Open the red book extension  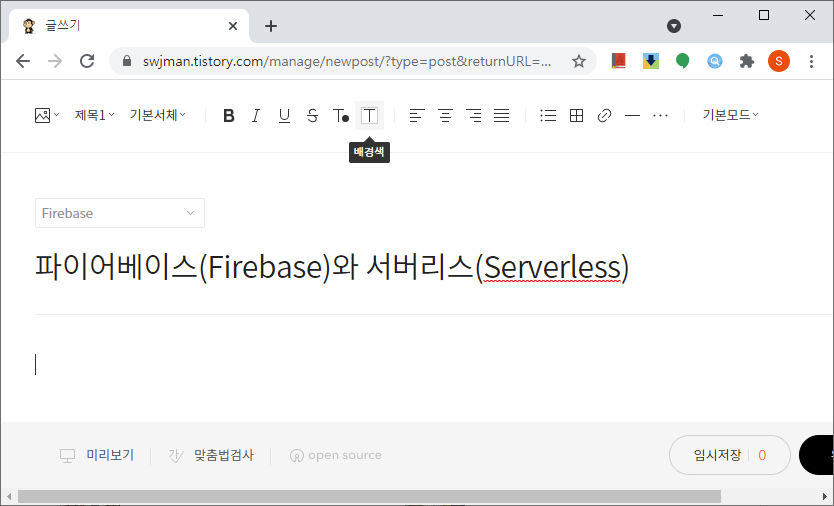click(x=619, y=61)
